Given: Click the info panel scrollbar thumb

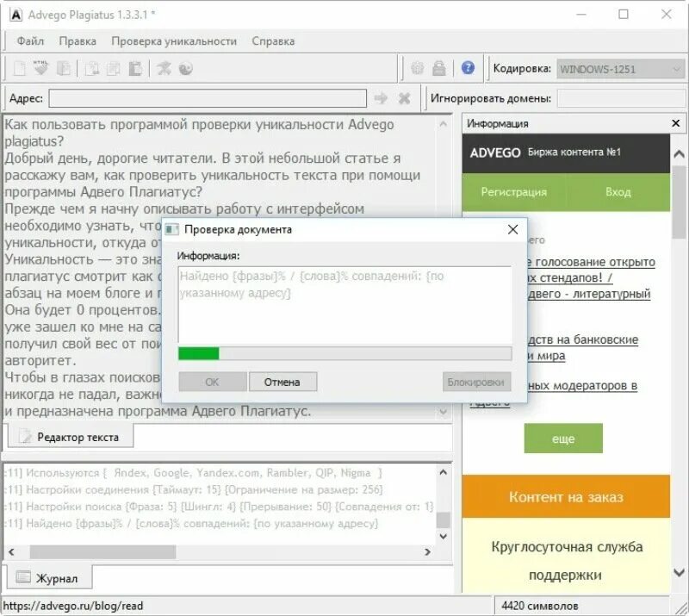Looking at the screenshot, I should [x=680, y=202].
